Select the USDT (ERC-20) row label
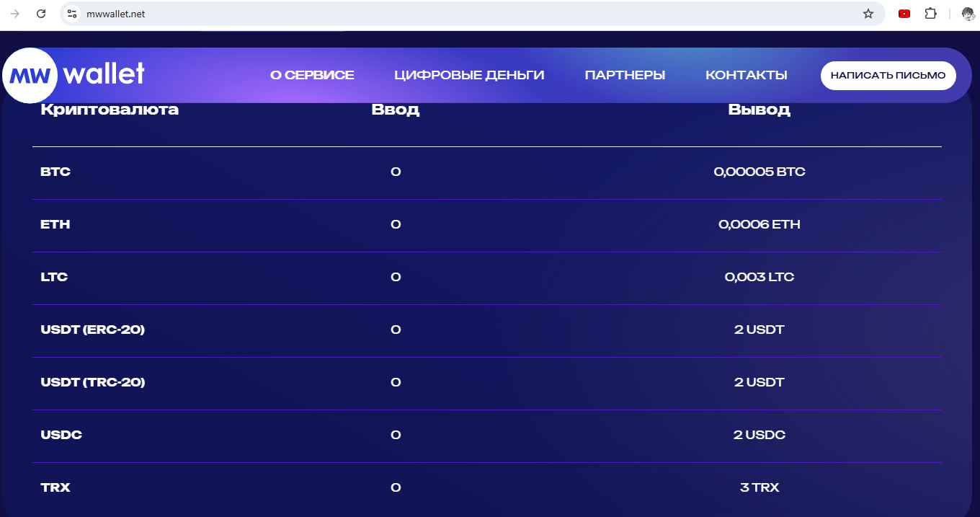 click(x=93, y=330)
